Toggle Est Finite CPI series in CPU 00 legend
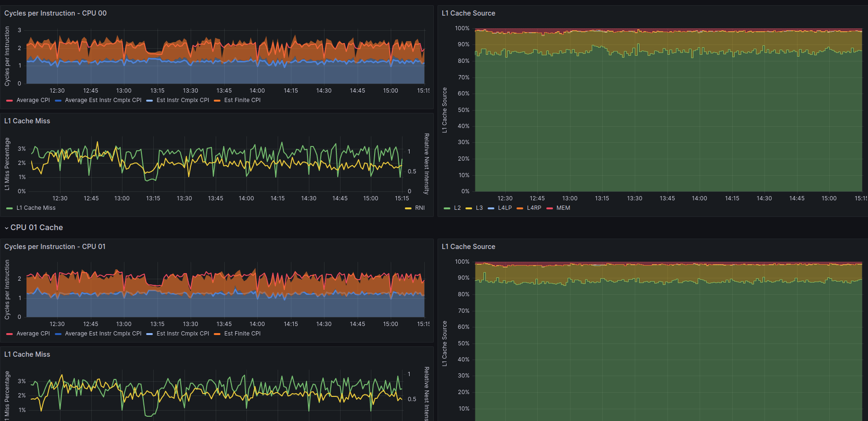 click(242, 100)
